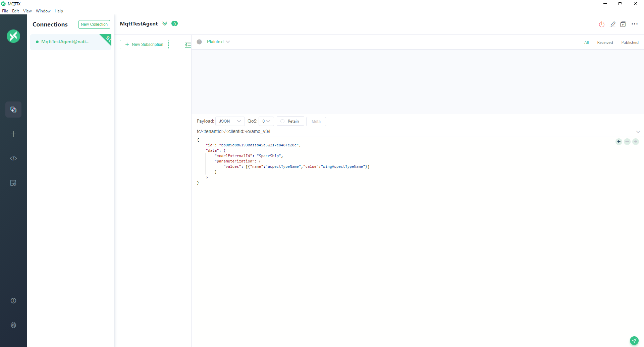Image resolution: width=644 pixels, height=347 pixels.
Task: Open the About info icon
Action: click(x=13, y=301)
